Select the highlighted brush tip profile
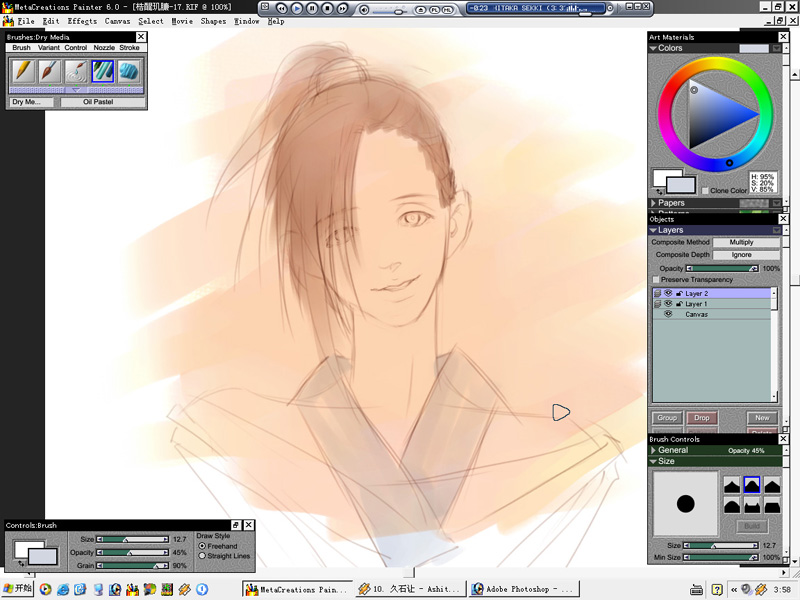This screenshot has width=800, height=600. click(752, 485)
